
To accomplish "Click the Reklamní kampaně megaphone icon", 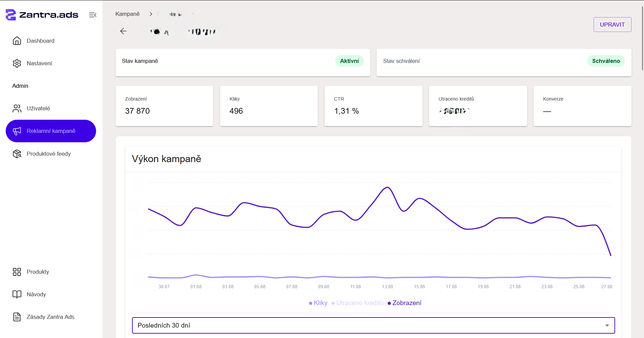I will [x=17, y=131].
